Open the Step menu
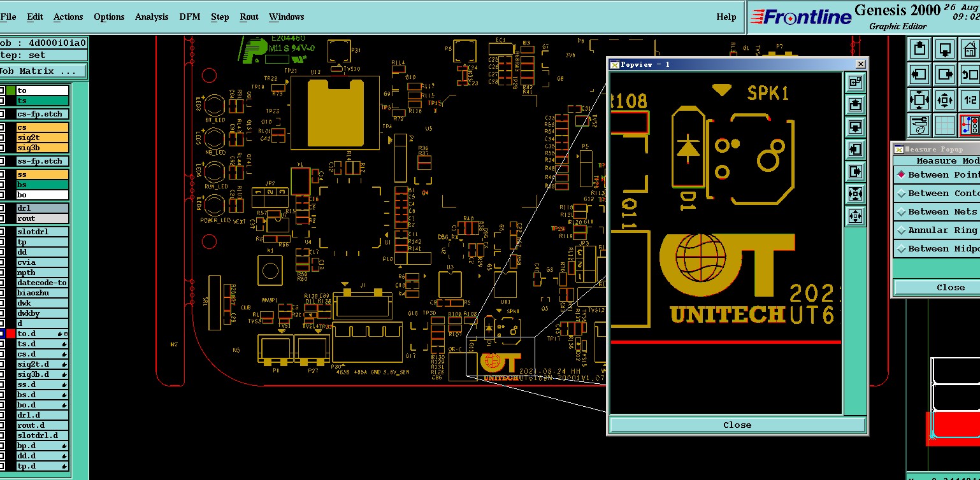The image size is (980, 480). [220, 17]
